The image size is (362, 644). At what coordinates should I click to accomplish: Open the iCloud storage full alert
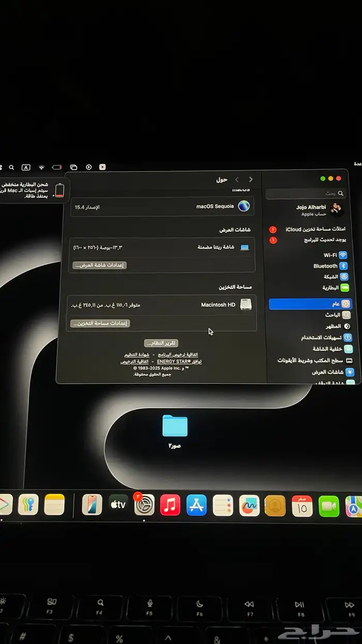click(x=308, y=229)
